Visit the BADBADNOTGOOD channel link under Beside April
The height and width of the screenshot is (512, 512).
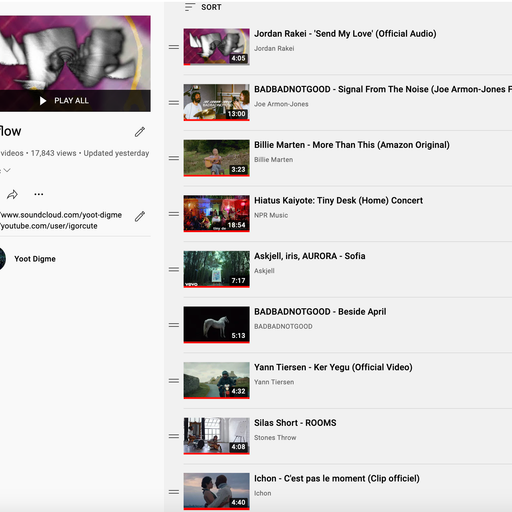(283, 326)
